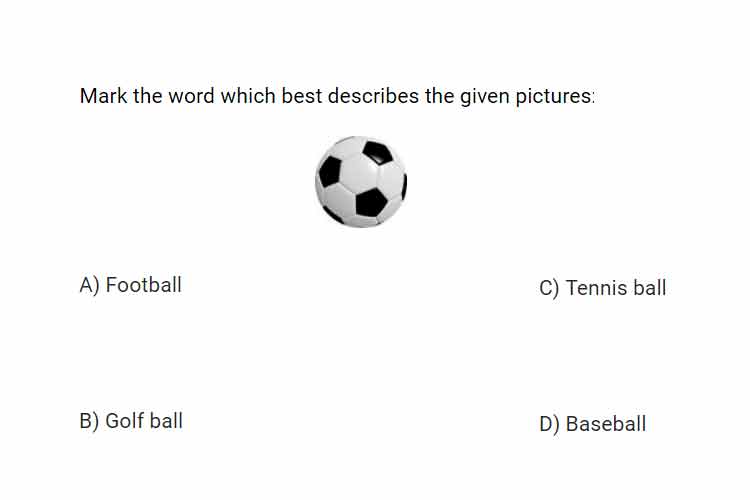Click the "B)" letter label
Viewport: 750px width, 500px height.
89,421
